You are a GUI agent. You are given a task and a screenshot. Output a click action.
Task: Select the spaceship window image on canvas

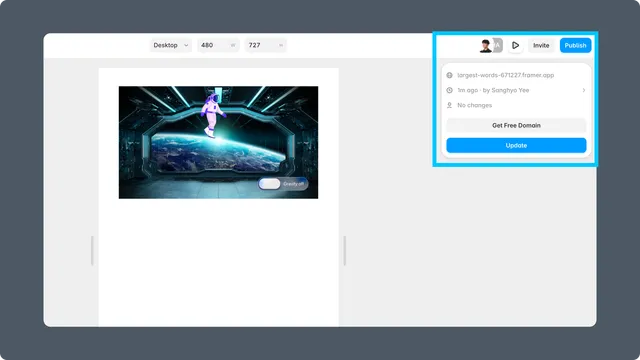coord(218,142)
